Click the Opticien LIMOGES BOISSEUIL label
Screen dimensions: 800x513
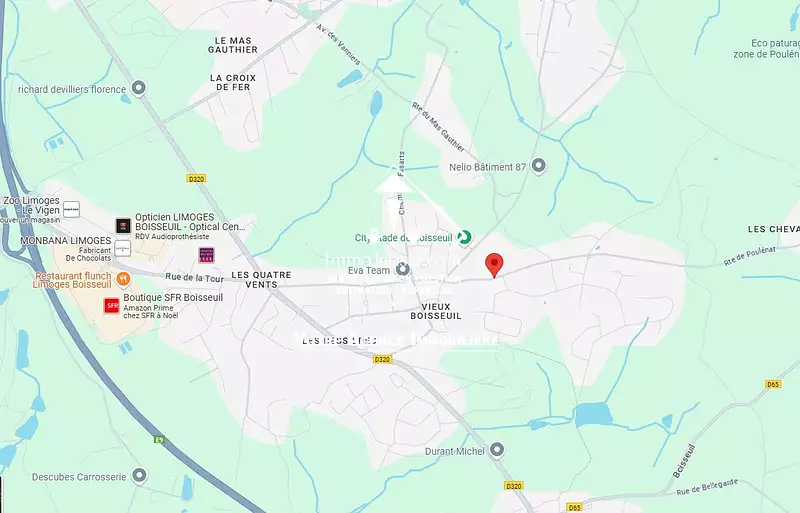click(x=190, y=222)
